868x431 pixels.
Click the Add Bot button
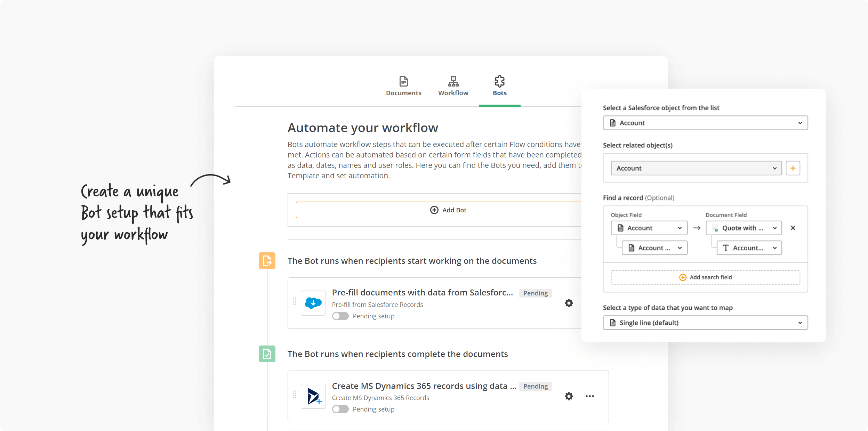[x=449, y=210]
